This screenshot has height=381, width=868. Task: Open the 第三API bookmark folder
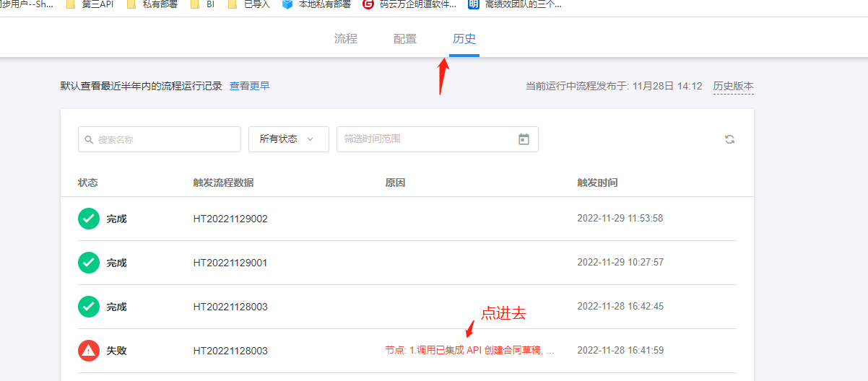tap(90, 4)
